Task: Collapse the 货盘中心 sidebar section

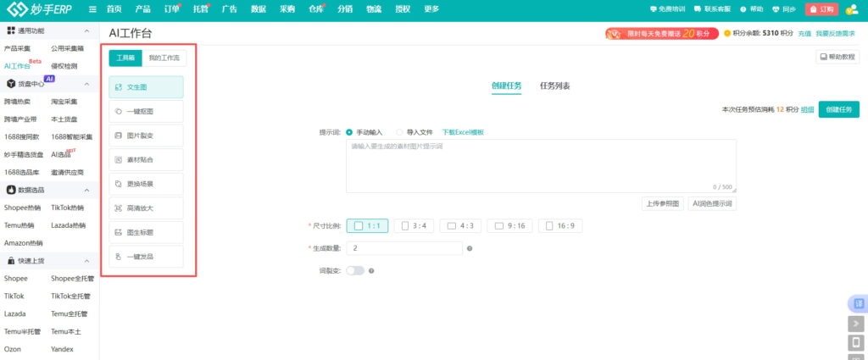Action: (87, 84)
